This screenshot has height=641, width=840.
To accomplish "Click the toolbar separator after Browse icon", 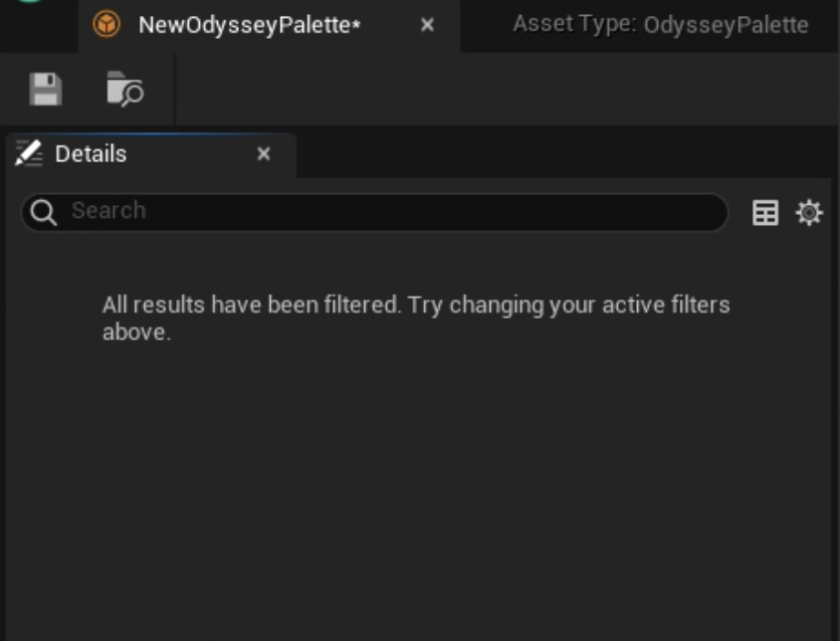I will coord(174,89).
